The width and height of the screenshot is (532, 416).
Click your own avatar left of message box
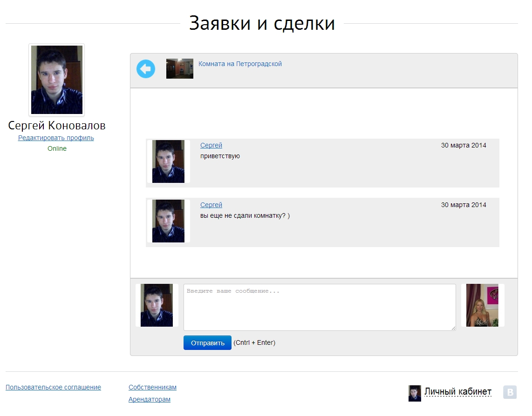tap(157, 305)
